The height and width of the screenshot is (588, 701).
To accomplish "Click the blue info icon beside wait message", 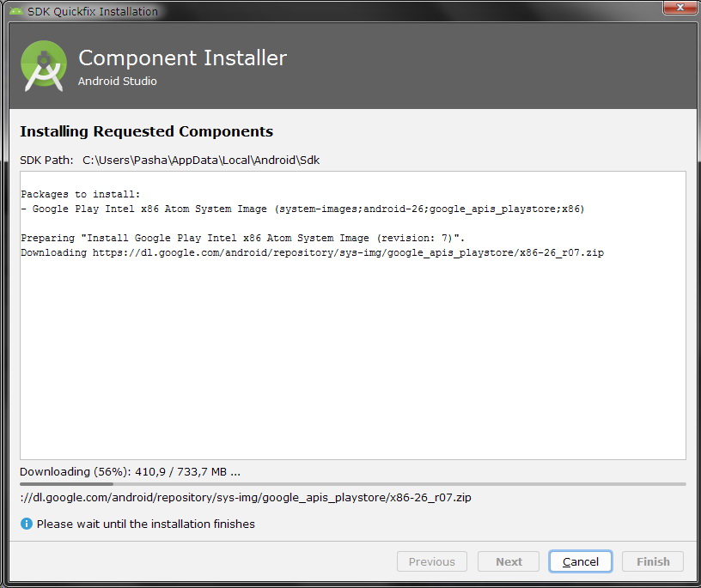I will (x=27, y=524).
